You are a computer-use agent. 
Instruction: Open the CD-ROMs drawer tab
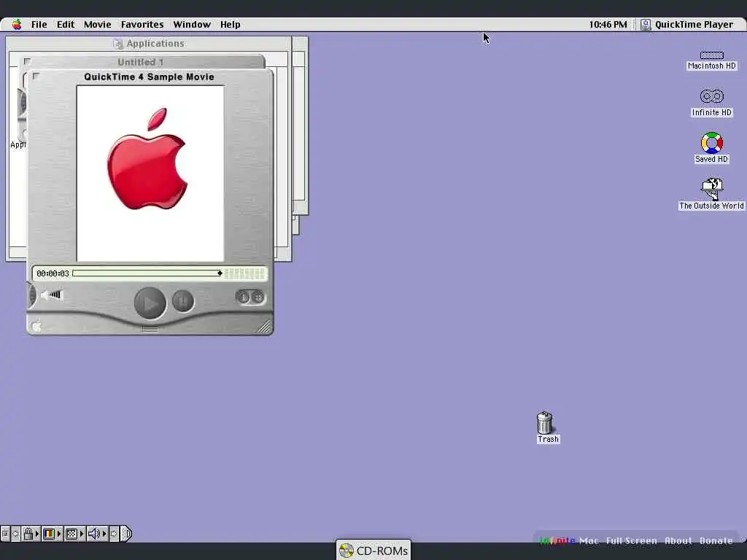pyautogui.click(x=373, y=551)
